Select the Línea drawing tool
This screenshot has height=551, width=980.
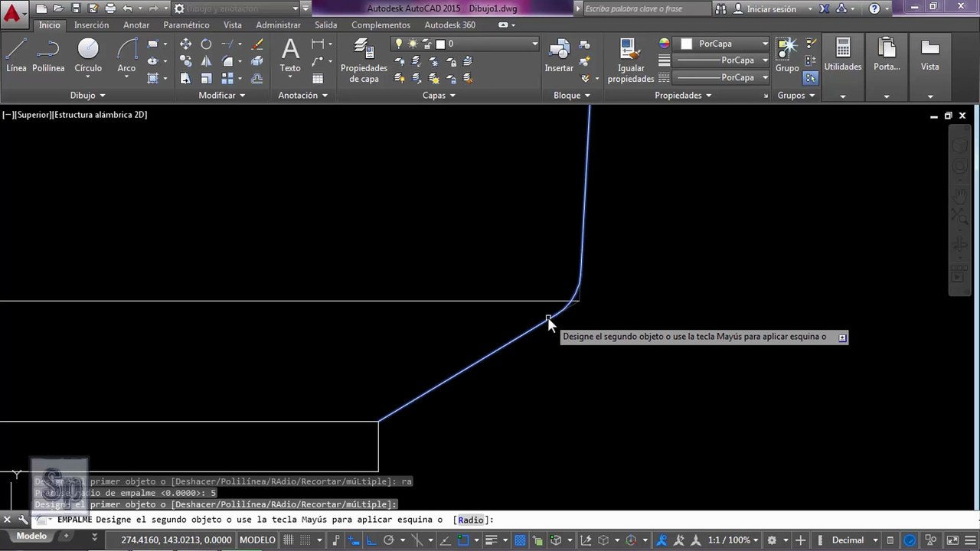pyautogui.click(x=16, y=56)
